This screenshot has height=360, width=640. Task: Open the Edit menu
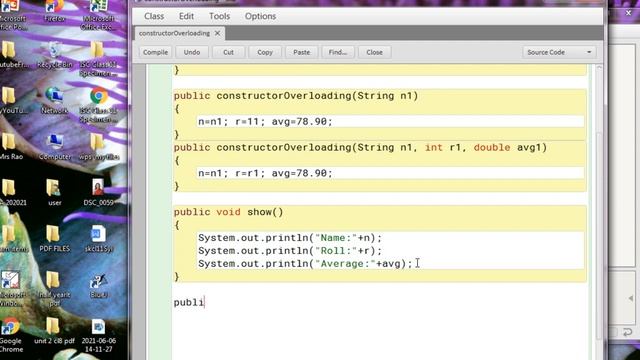click(x=186, y=16)
